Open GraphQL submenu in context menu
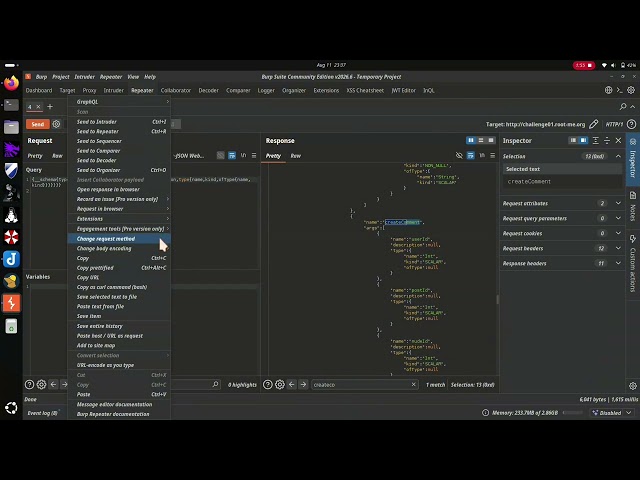The height and width of the screenshot is (480, 640). point(119,102)
